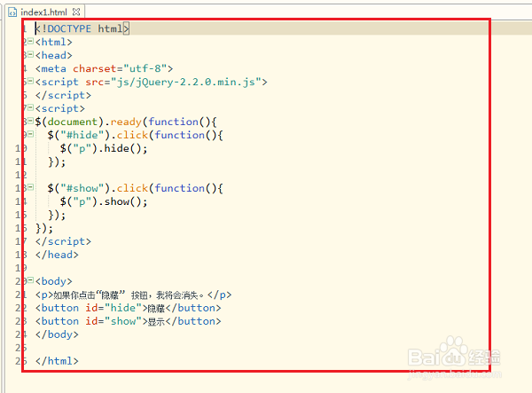Click the </head> closing tag

click(x=57, y=255)
